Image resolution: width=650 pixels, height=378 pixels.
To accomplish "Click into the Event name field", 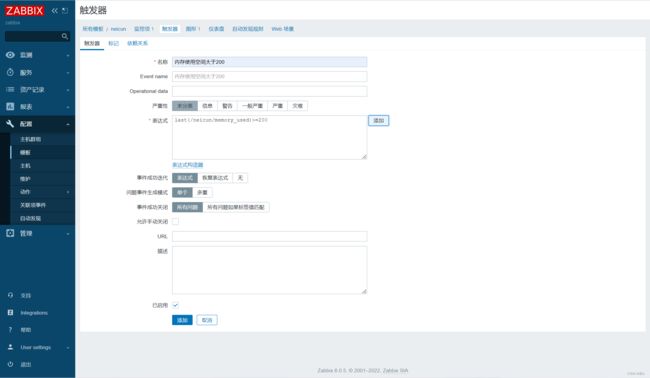I will tap(269, 76).
